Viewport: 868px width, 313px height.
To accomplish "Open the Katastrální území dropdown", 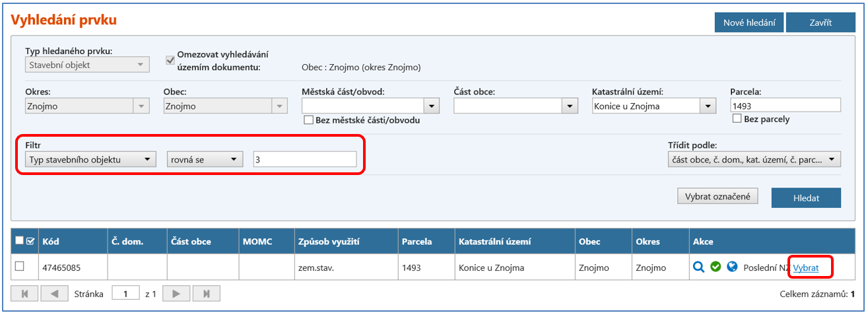I will click(x=708, y=106).
